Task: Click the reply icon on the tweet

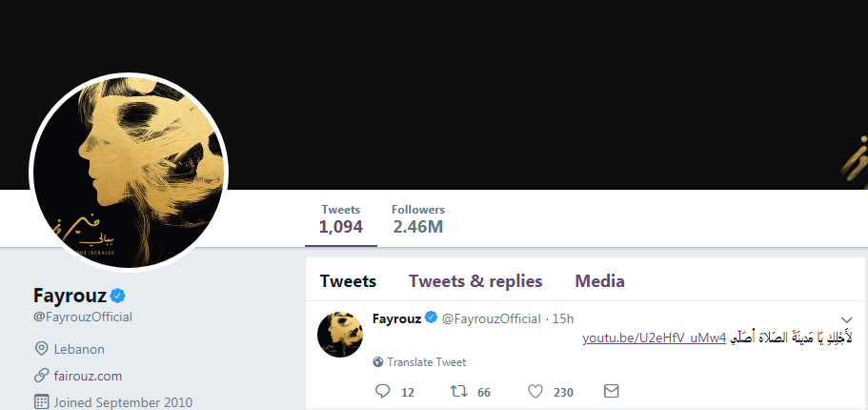Action: pos(383,391)
